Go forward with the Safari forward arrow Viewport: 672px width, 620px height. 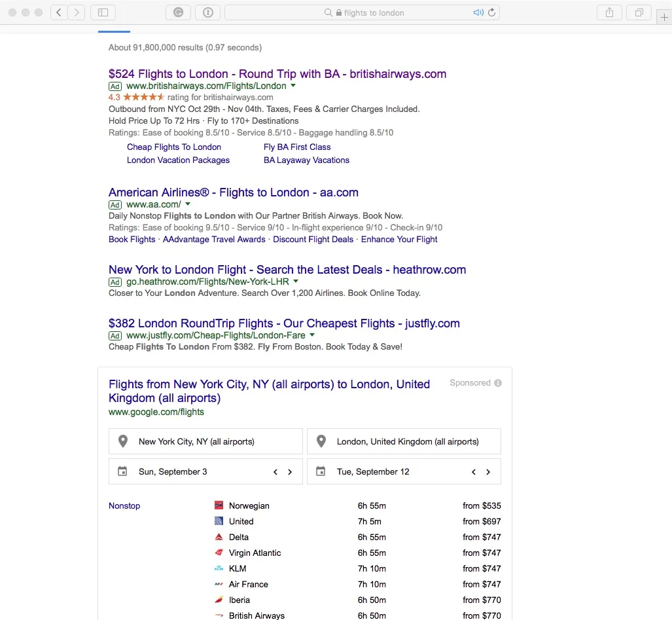(77, 12)
